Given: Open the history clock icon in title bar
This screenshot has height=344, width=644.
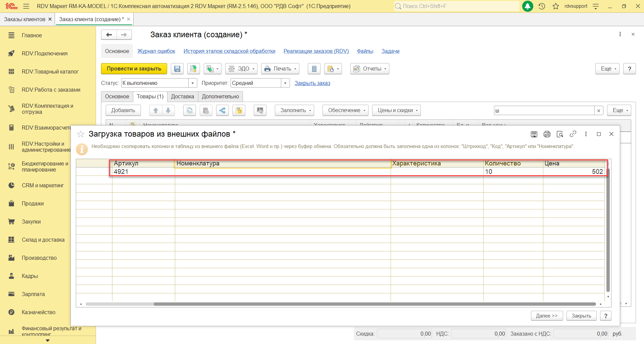Looking at the screenshot, I should [x=542, y=6].
